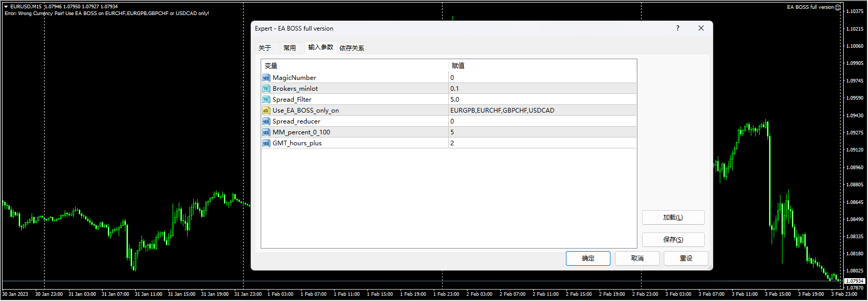Select the Spread_reducer variable name
The image size is (868, 301).
coord(296,121)
